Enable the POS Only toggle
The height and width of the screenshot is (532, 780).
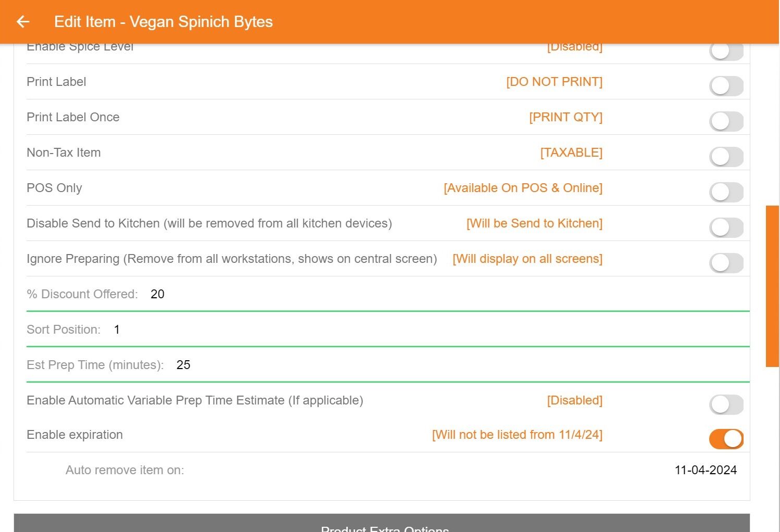click(726, 192)
